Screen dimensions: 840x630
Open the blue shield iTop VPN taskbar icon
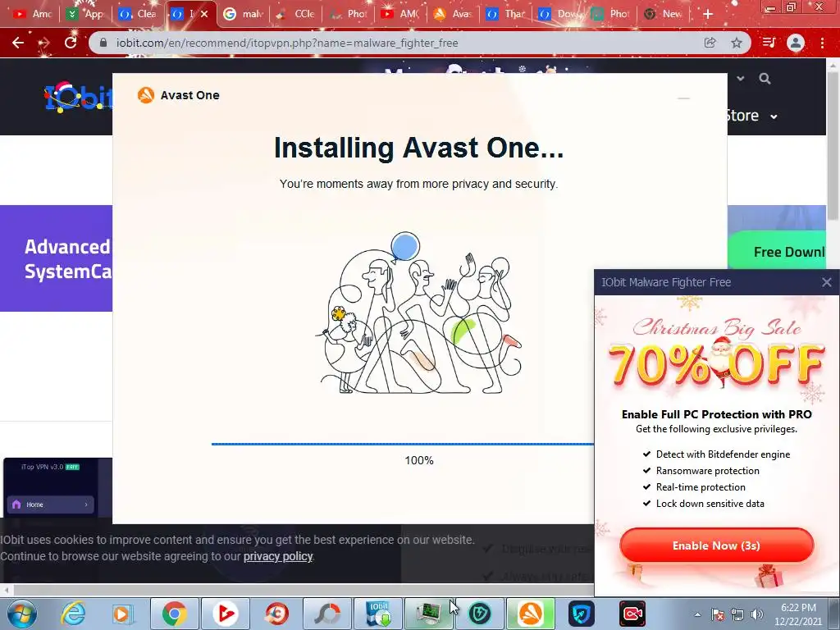[582, 614]
